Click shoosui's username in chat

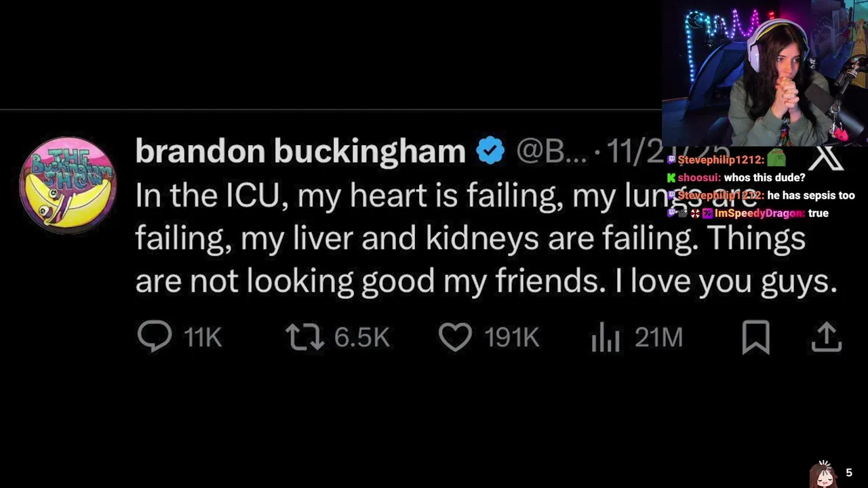699,178
